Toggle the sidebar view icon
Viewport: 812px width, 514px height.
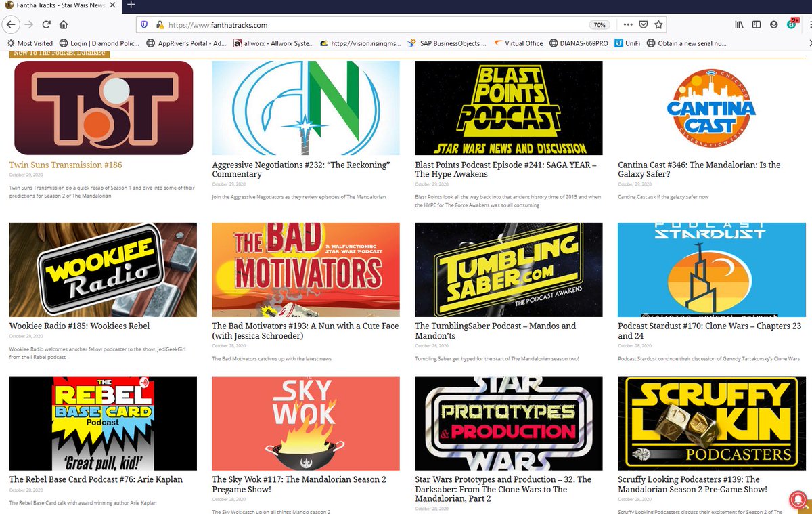click(757, 24)
